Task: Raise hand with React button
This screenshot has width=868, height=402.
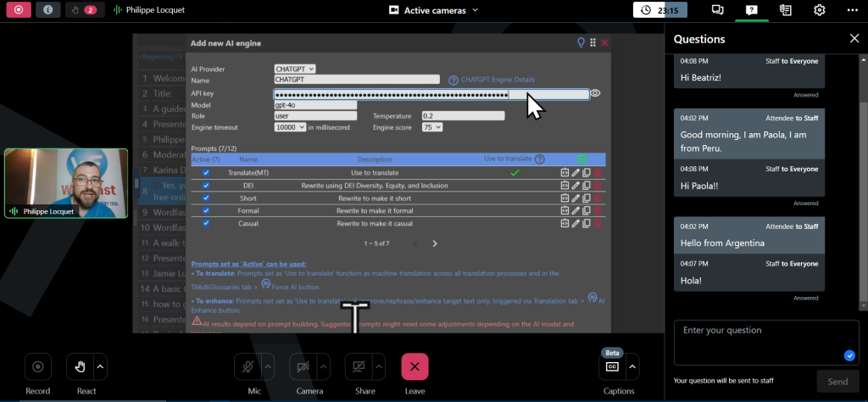Action: click(x=81, y=366)
